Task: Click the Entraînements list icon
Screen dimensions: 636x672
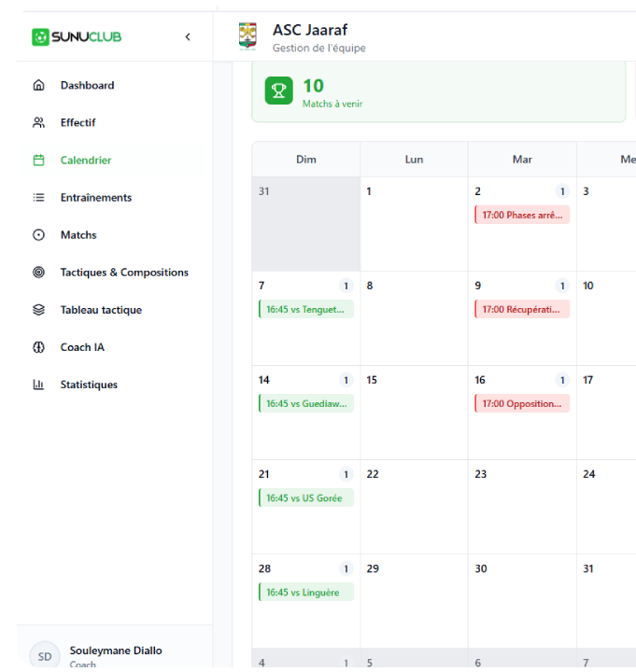Action: click(38, 198)
